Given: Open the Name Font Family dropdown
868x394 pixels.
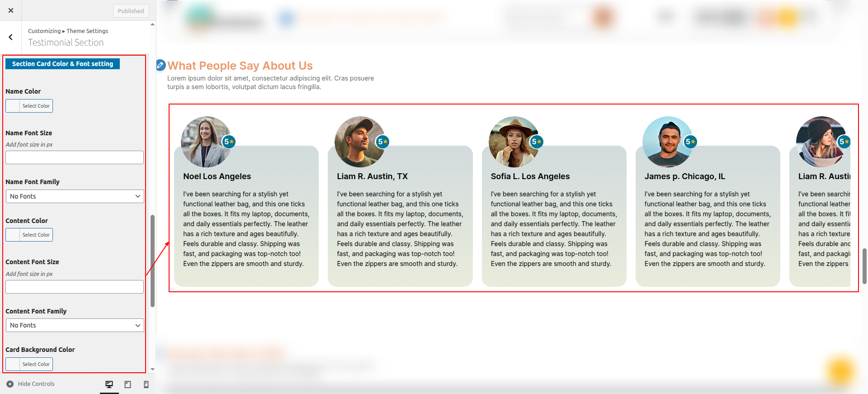Looking at the screenshot, I should pos(75,196).
